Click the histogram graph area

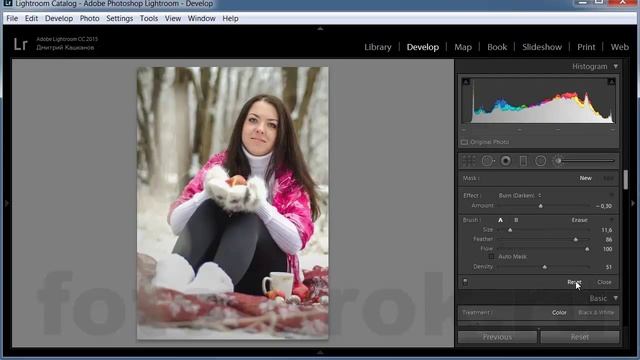click(539, 100)
